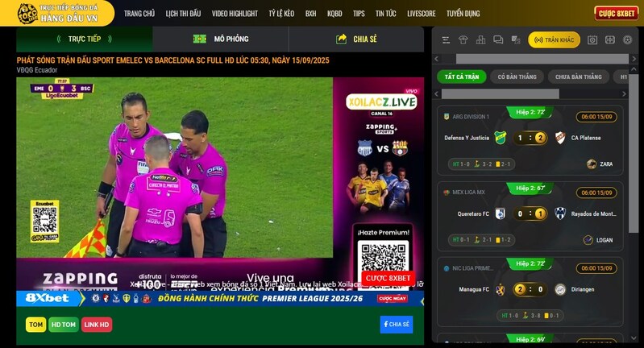Screen dimensions: 644x348
Task: Select the CÓ BÀN THẮNG filter
Action: (517, 77)
